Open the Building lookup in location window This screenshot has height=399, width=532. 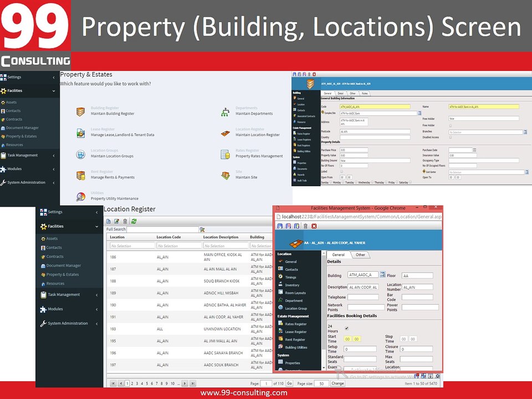pyautogui.click(x=382, y=274)
